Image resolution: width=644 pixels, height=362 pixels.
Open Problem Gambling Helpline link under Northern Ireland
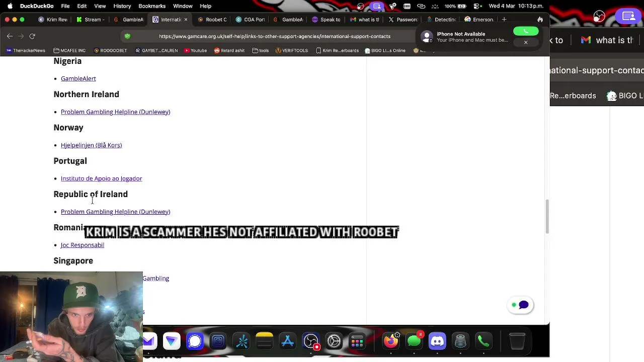tap(115, 112)
